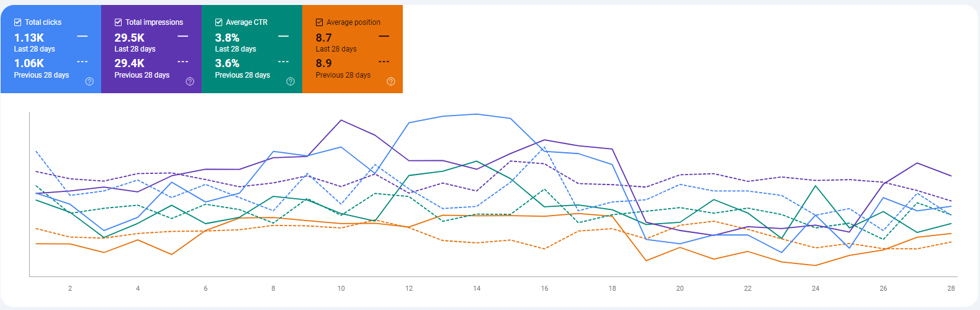Click help icon on Total clicks card
Image resolution: width=980 pixels, height=310 pixels.
click(89, 81)
